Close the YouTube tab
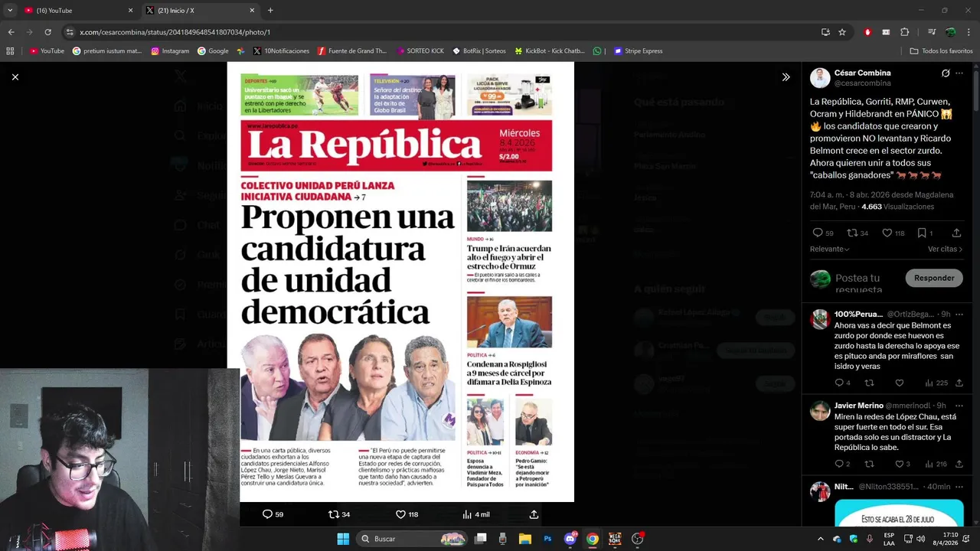980x551 pixels. [x=130, y=11]
